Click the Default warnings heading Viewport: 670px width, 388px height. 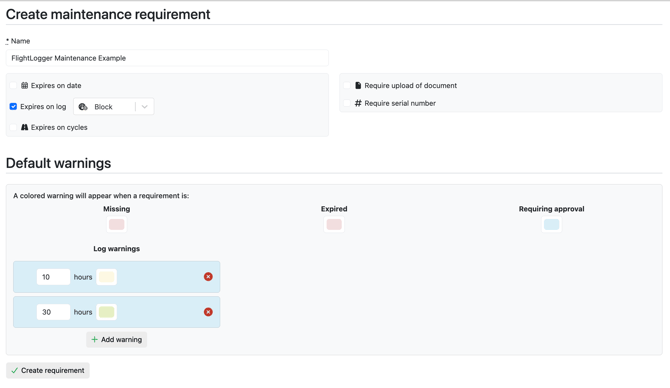click(59, 163)
